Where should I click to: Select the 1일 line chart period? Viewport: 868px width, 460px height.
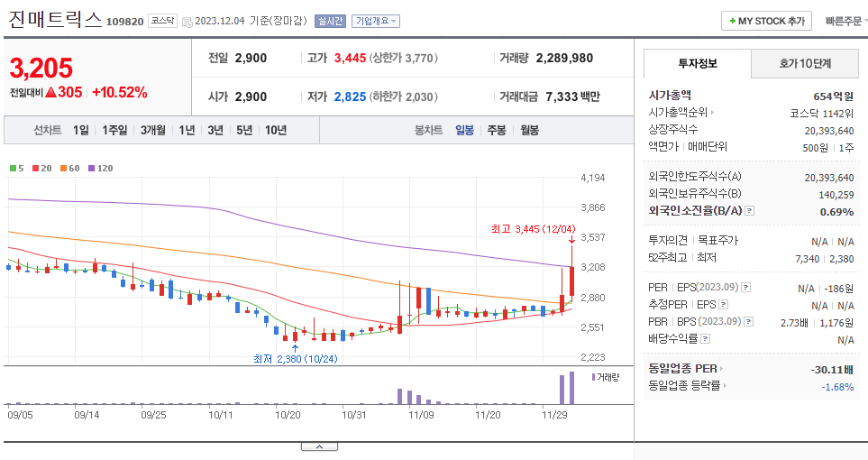pos(81,130)
